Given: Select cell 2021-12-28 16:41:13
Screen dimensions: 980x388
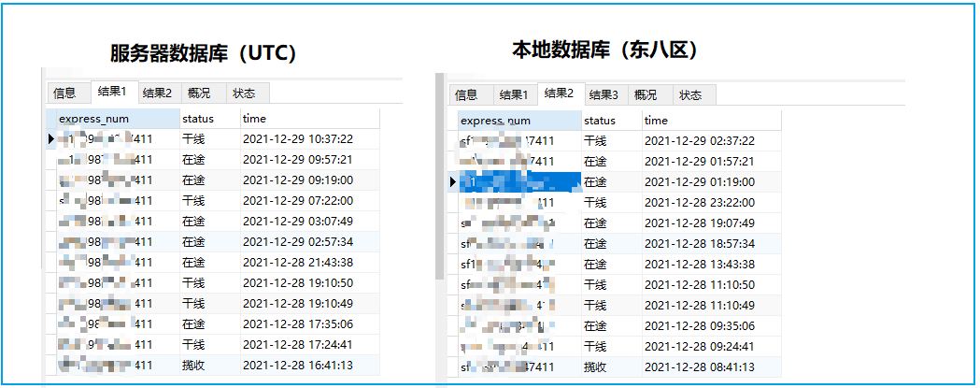Looking at the screenshot, I should pos(310,365).
